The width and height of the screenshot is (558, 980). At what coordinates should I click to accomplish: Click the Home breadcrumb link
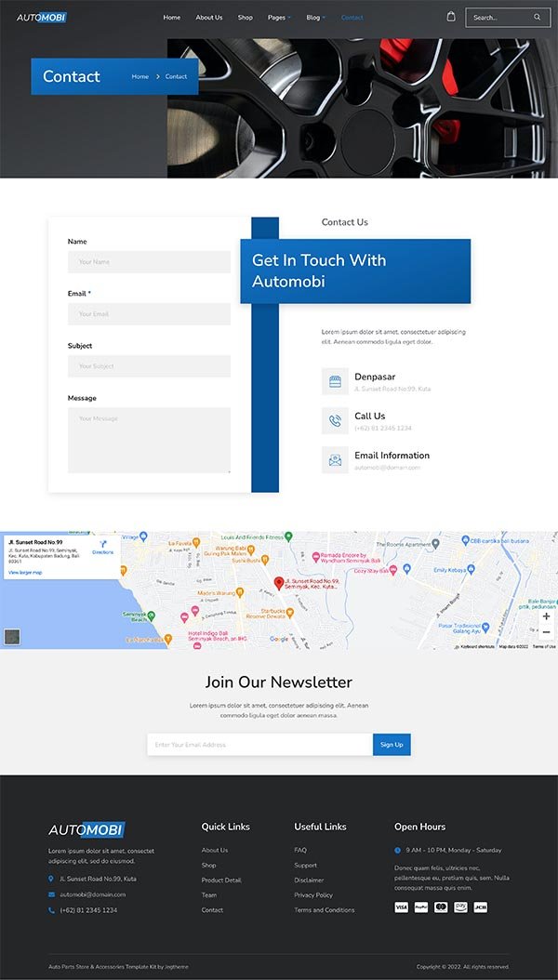pyautogui.click(x=139, y=76)
